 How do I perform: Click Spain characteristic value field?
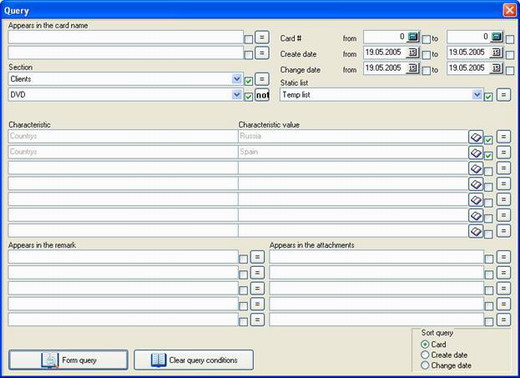(353, 152)
